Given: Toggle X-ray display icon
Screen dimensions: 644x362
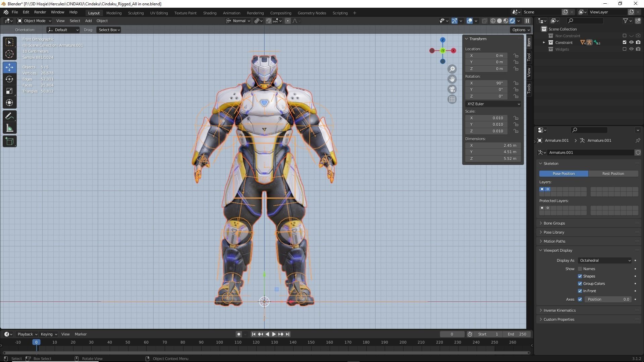Looking at the screenshot, I should click(x=484, y=21).
